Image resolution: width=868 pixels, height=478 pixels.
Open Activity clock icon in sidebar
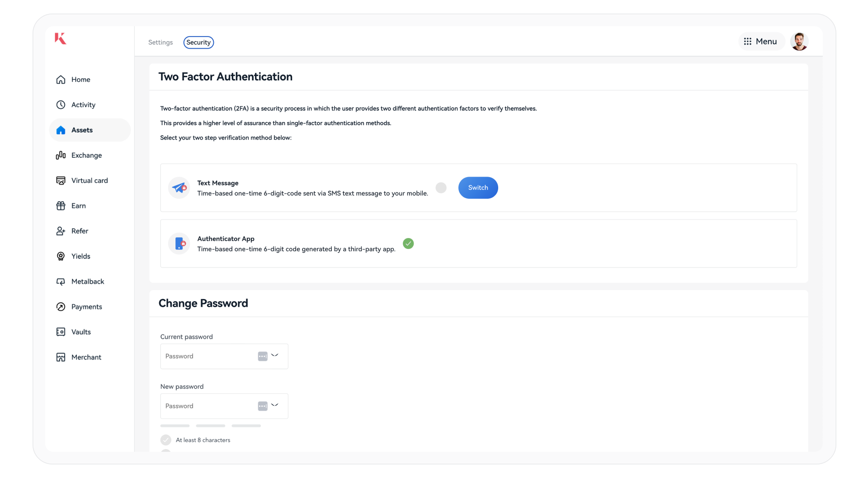(61, 105)
